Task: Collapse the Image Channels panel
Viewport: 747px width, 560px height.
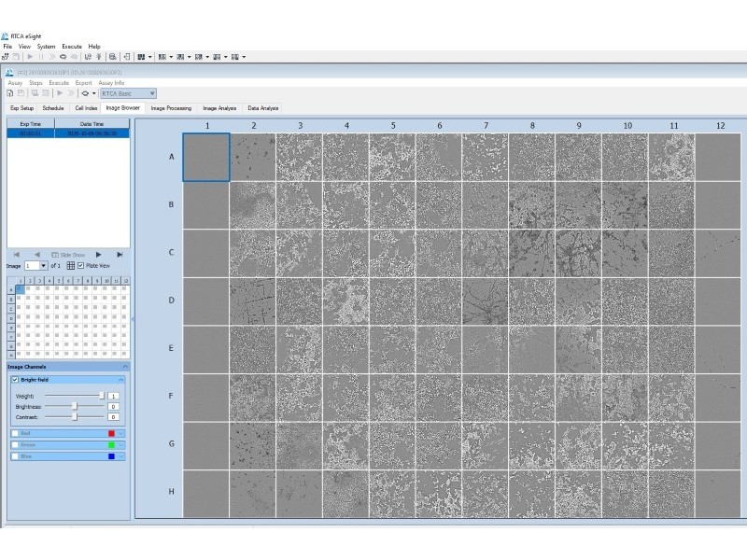Action: pyautogui.click(x=125, y=367)
